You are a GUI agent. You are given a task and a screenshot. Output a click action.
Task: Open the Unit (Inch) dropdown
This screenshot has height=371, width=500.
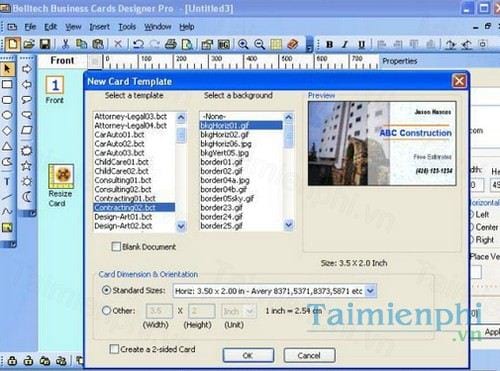(x=250, y=311)
